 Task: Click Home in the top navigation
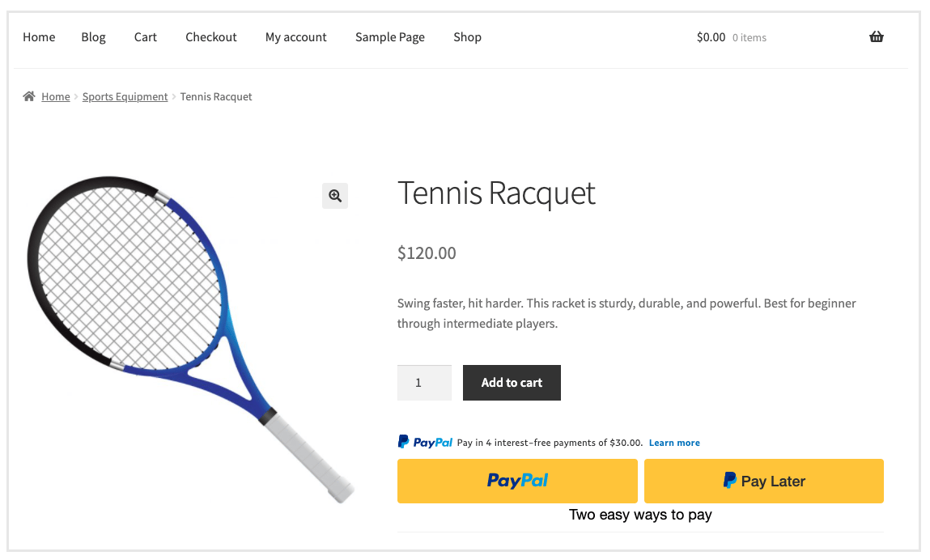pos(39,37)
